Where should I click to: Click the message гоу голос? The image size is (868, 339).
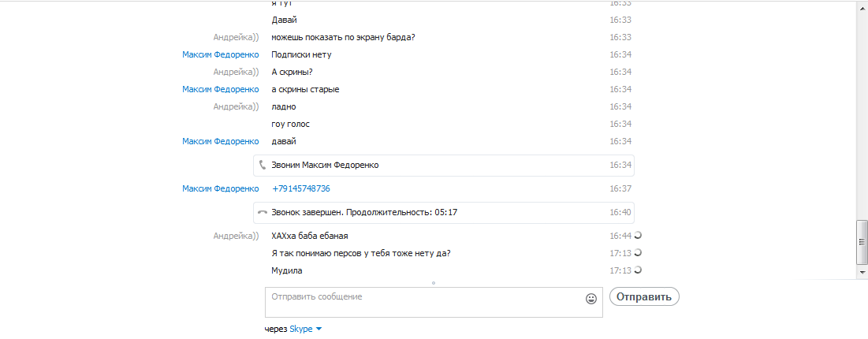(291, 124)
